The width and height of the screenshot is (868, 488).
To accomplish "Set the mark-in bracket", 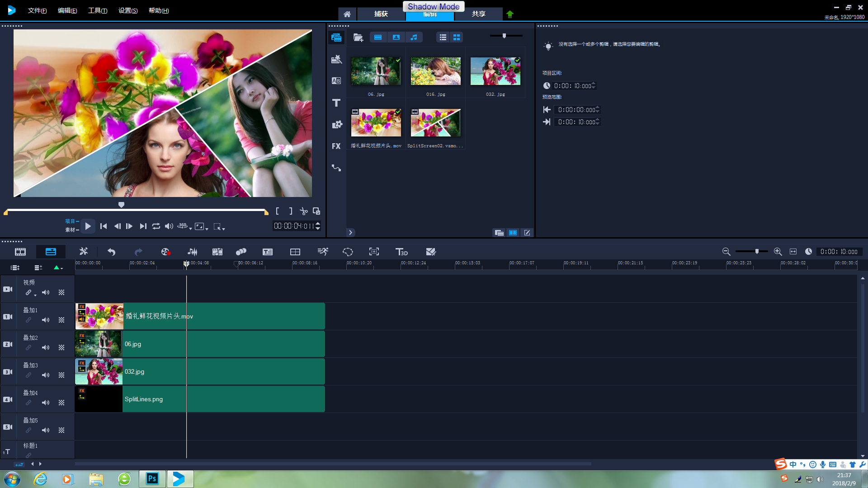I will (x=277, y=211).
